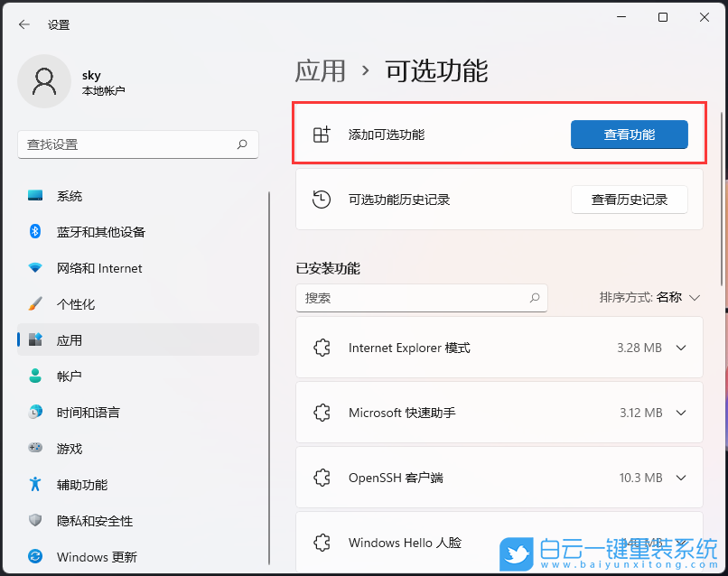728x576 pixels.
Task: Check for Windows 更新
Action: [x=97, y=557]
